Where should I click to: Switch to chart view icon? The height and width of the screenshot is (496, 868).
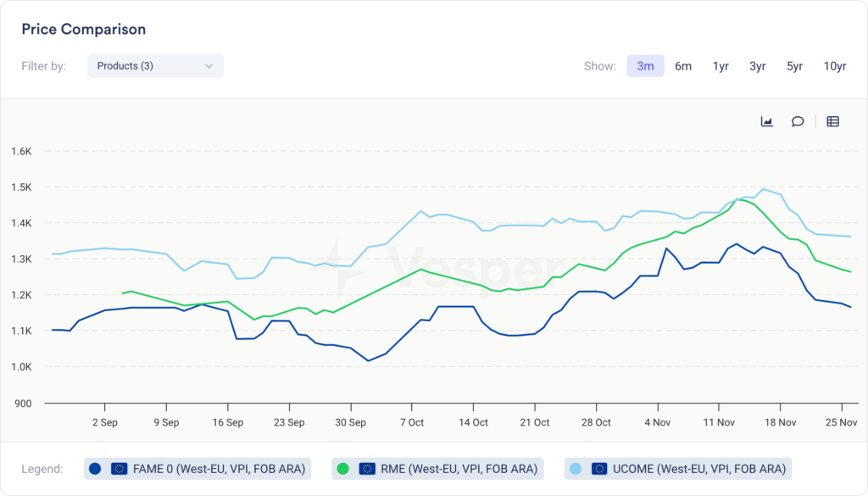766,121
